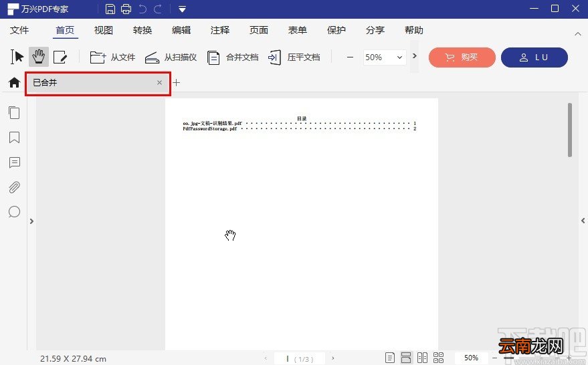Screen dimensions: 588x365
Task: Open the attachments panel
Action: pos(14,187)
